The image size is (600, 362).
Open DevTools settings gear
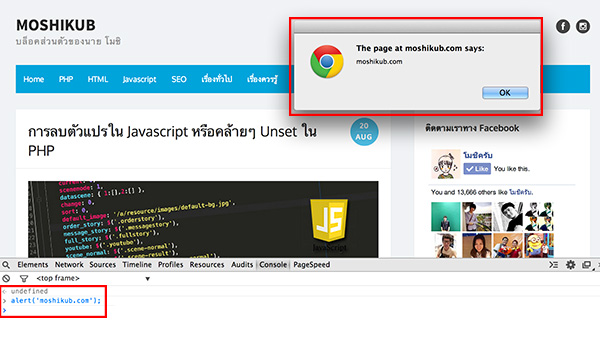[571, 265]
